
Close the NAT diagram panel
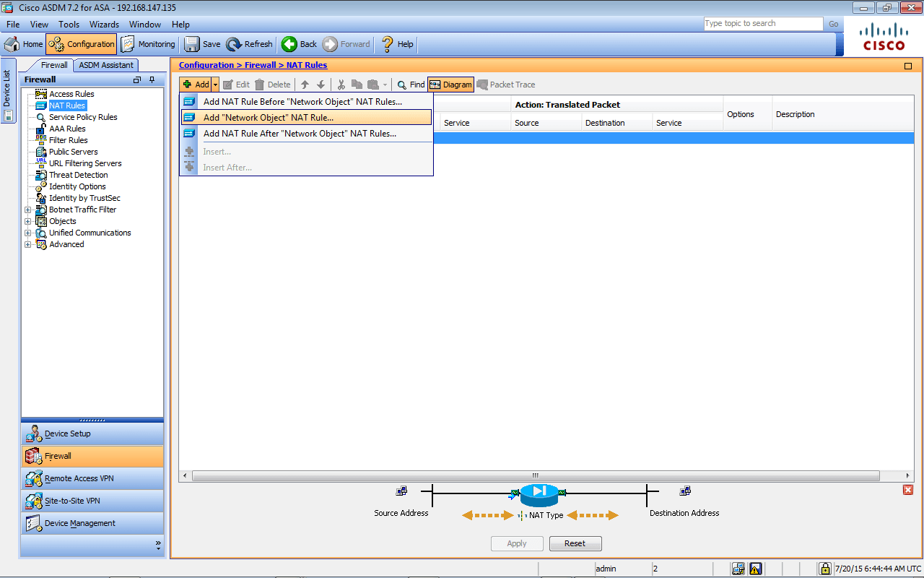[x=908, y=490]
